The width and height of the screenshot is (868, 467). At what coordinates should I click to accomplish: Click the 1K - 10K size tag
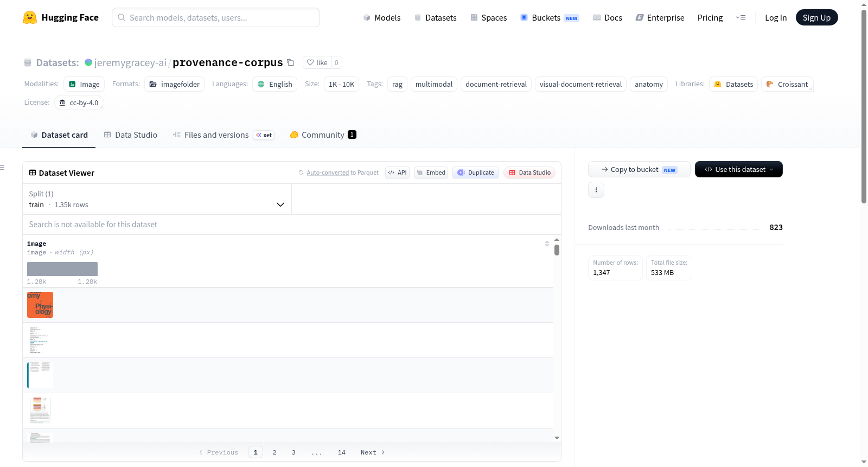point(341,84)
